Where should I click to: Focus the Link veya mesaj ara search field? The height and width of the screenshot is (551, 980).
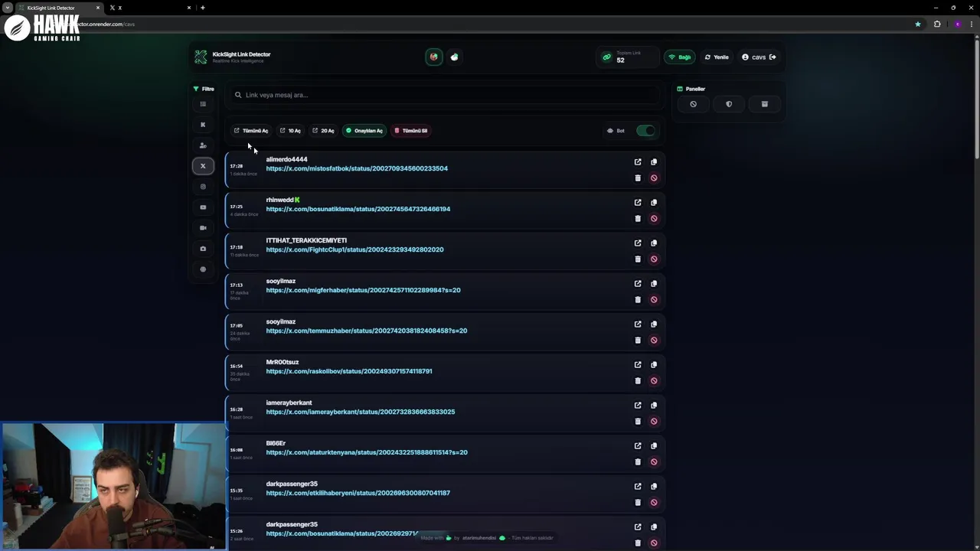pos(446,95)
